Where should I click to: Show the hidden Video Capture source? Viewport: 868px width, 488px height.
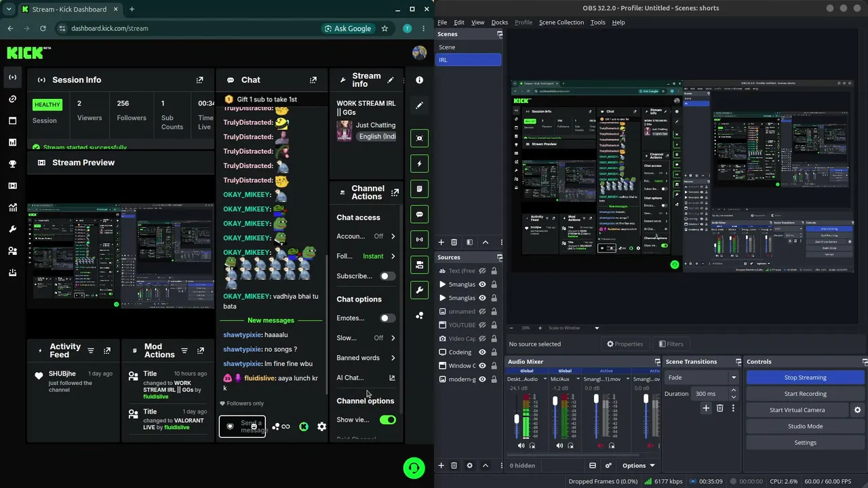(x=482, y=339)
